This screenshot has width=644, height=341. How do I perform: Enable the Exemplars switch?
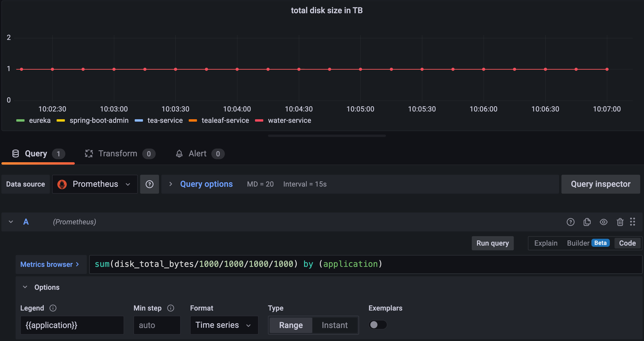click(377, 325)
